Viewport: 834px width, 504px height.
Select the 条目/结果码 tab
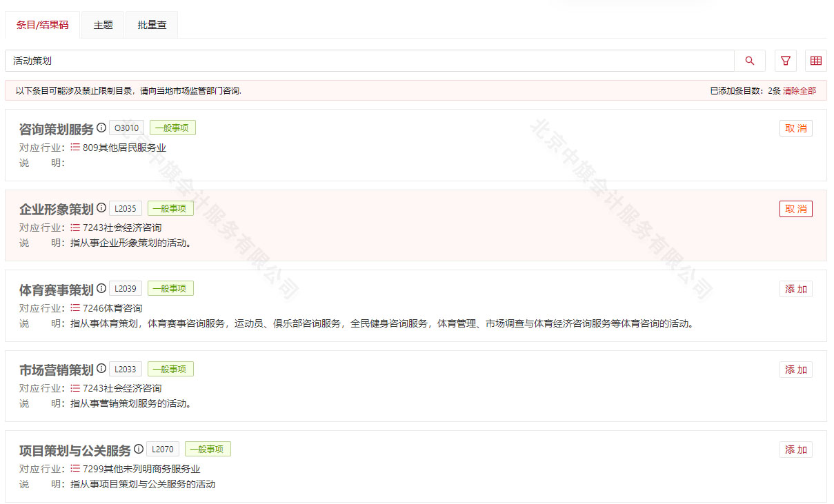point(42,24)
